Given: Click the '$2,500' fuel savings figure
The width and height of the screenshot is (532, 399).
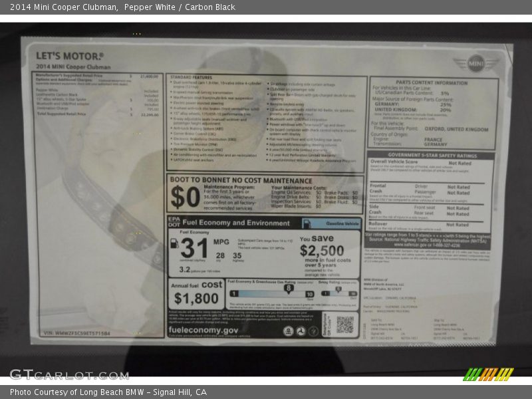Looking at the screenshot, I should [x=322, y=251].
